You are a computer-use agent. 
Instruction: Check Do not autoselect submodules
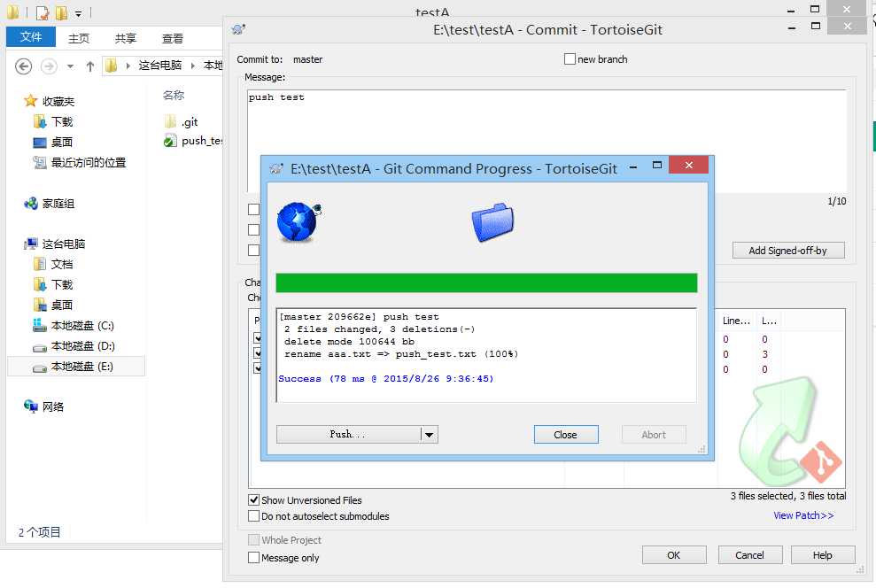pyautogui.click(x=253, y=516)
